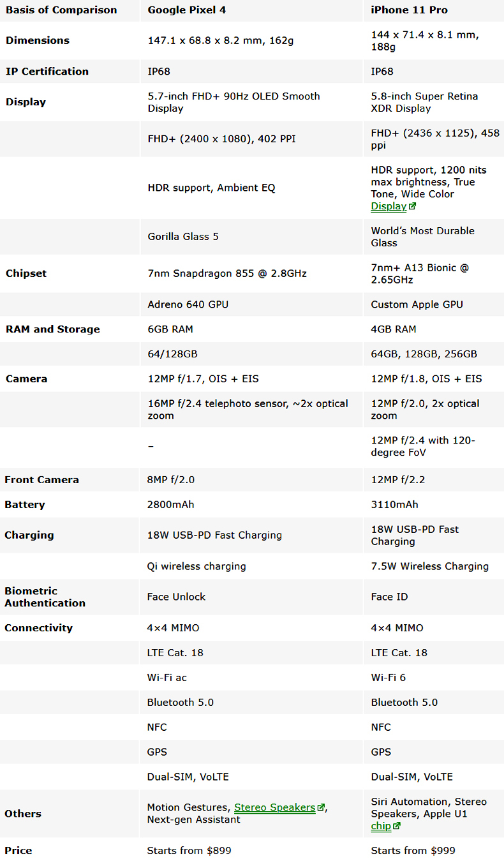Click the Front Camera row label
This screenshot has width=504, height=861.
pyautogui.click(x=41, y=479)
